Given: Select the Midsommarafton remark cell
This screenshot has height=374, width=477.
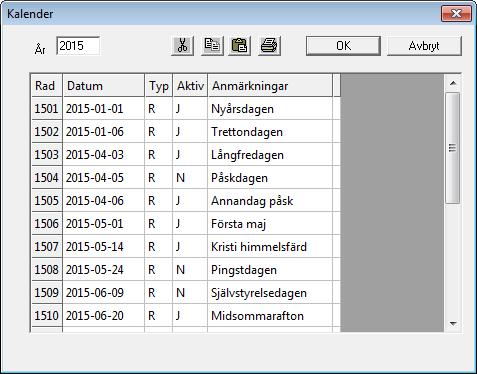Looking at the screenshot, I should click(x=270, y=316).
